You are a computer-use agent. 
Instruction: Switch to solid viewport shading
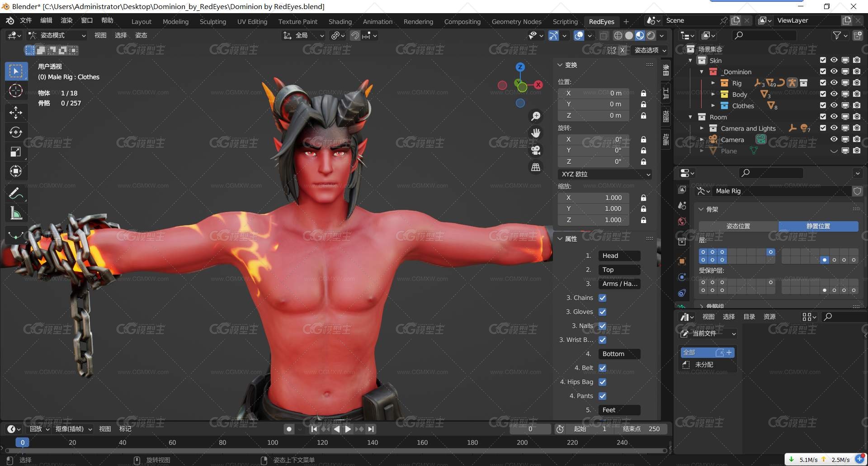click(629, 35)
